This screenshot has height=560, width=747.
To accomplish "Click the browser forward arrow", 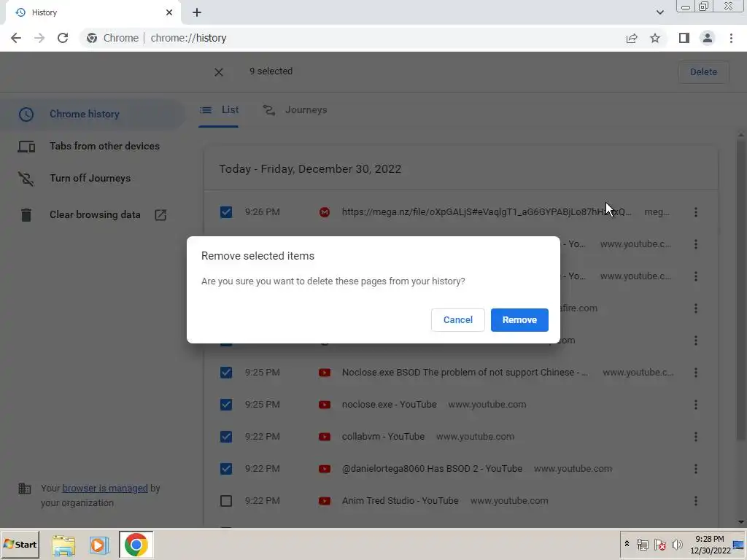I will coord(39,38).
